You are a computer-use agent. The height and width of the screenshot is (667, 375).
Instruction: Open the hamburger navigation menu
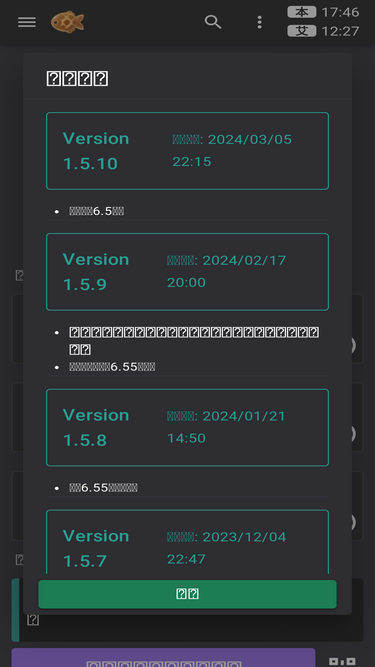[x=27, y=22]
